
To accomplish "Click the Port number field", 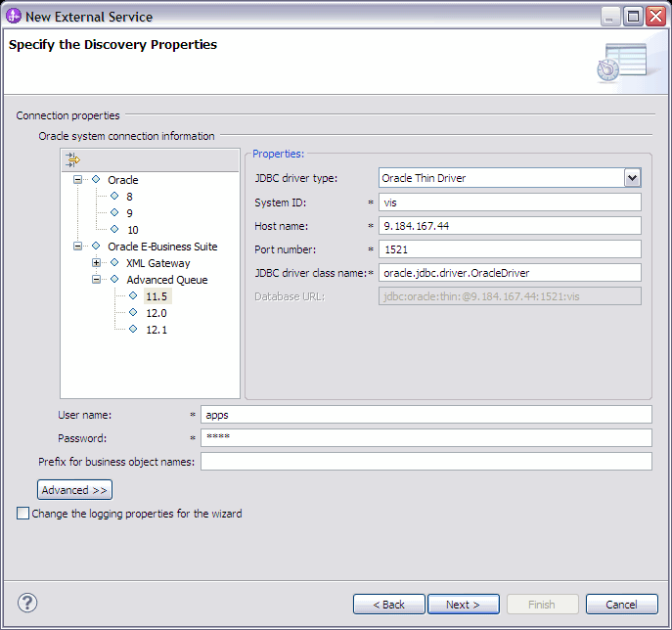I will coord(510,249).
